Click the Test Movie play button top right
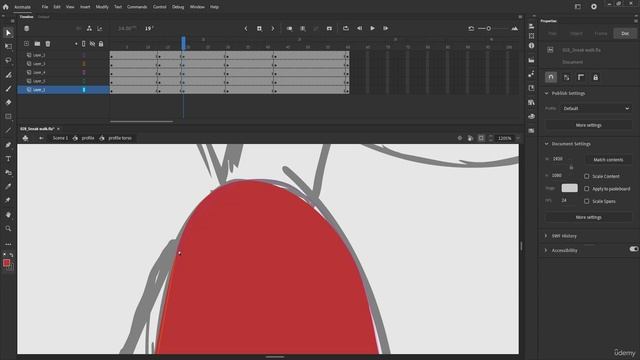The image size is (640, 360). (594, 7)
